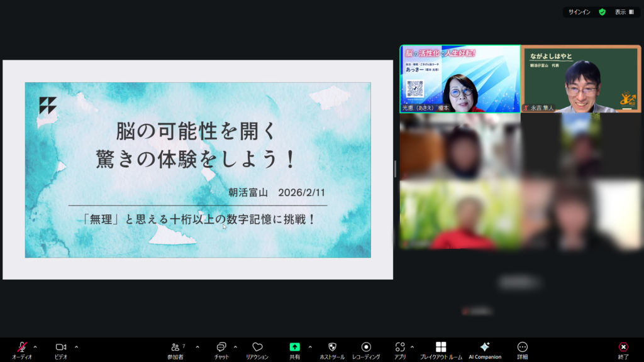Viewport: 644px width, 362px height.
Task: Expand audio options chevron
Action: click(x=35, y=347)
